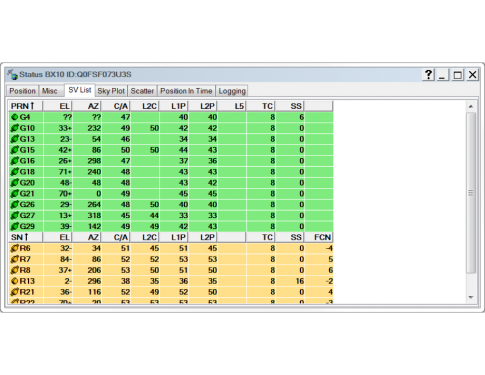Switch to the Sky Plot tab
Viewport: 485px width, 375px height.
coord(111,91)
